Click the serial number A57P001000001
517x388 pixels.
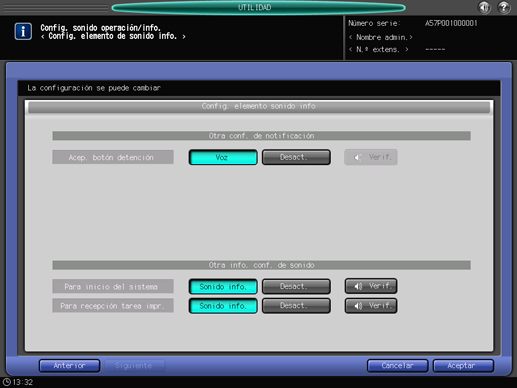tap(451, 23)
